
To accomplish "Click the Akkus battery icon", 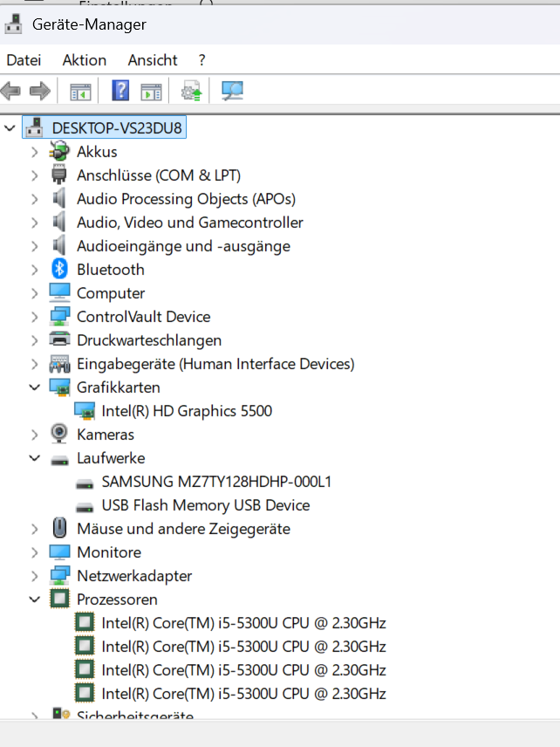I will (59, 152).
